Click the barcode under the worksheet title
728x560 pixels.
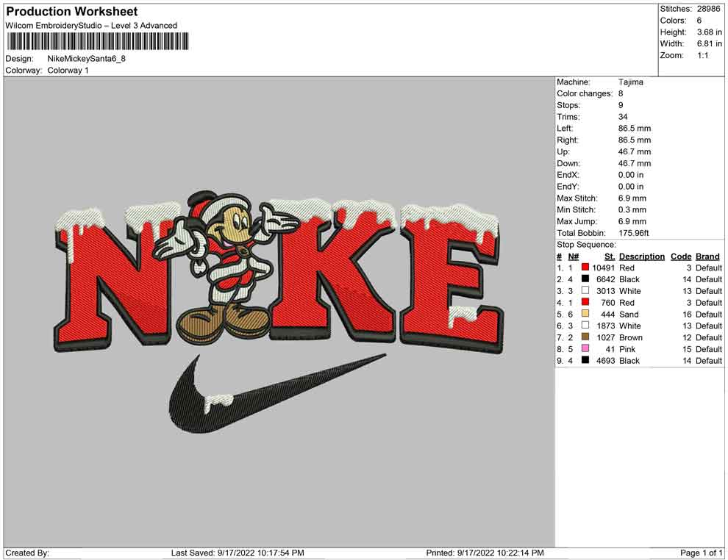97,42
